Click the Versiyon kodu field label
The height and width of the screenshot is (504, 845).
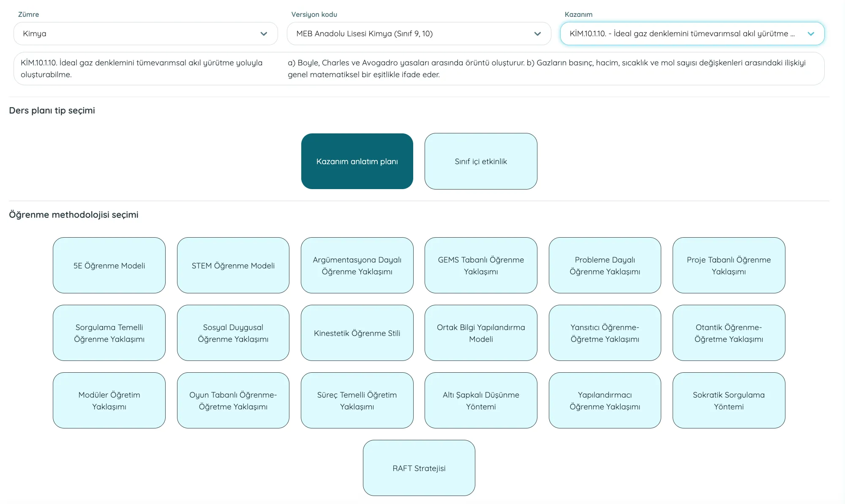314,14
